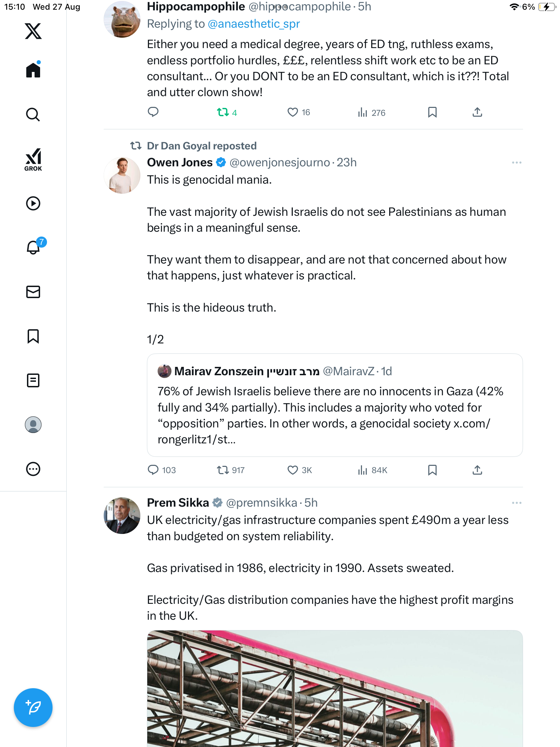
Task: Open the sidebar Bookmarks page
Action: (x=33, y=336)
